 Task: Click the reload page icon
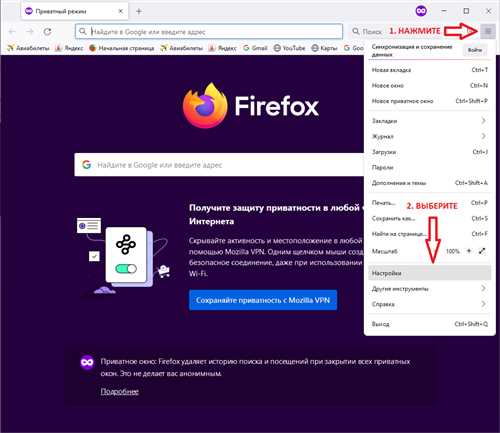click(x=48, y=32)
